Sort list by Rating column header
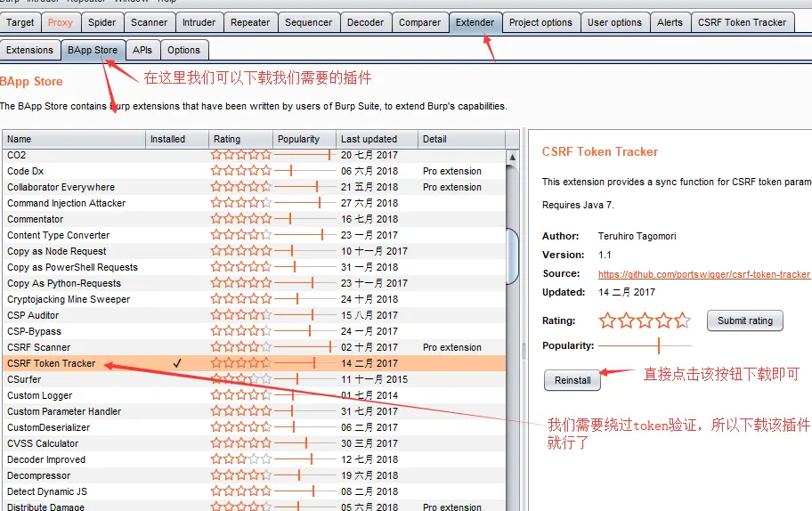812x511 pixels. [x=240, y=139]
